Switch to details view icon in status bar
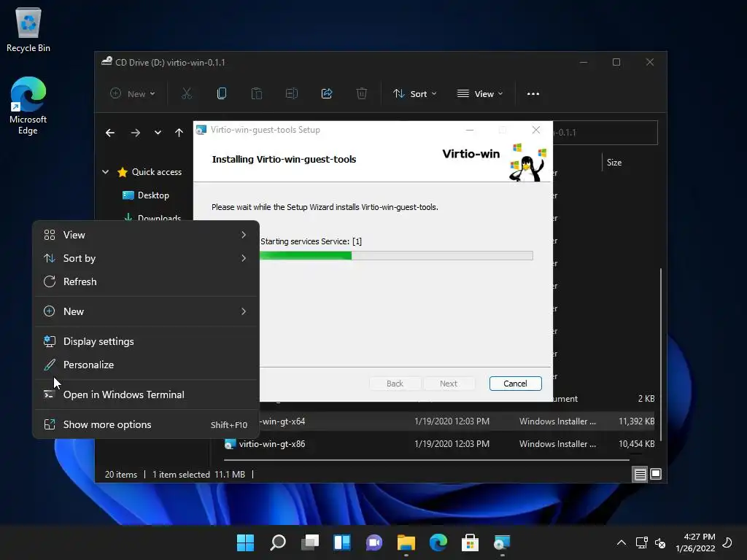The image size is (747, 560). tap(640, 474)
